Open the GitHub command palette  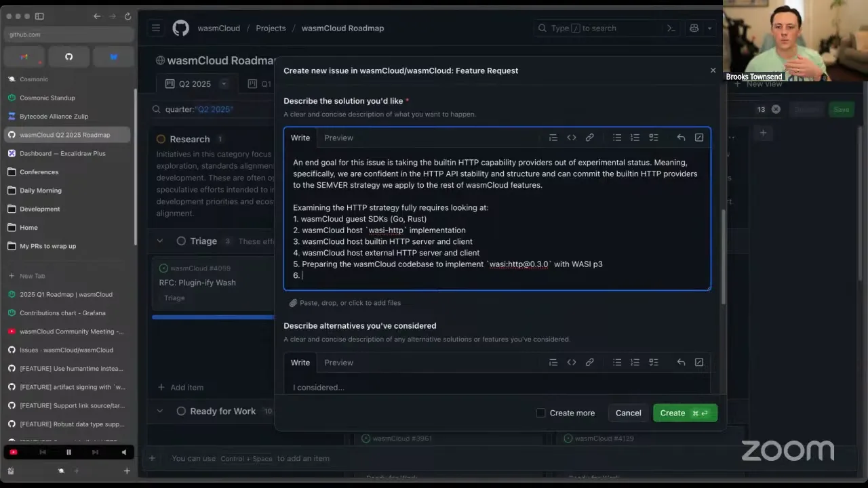point(671,28)
